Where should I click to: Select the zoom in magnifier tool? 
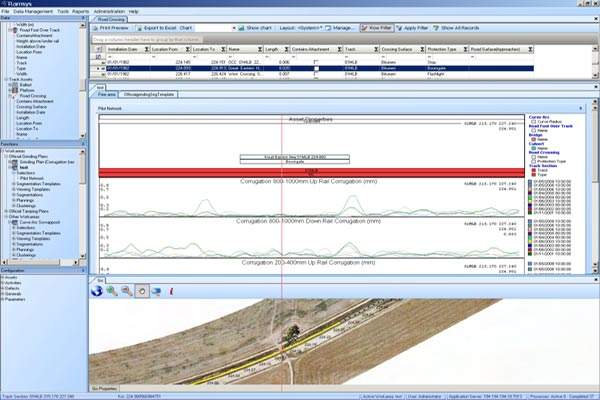point(112,290)
